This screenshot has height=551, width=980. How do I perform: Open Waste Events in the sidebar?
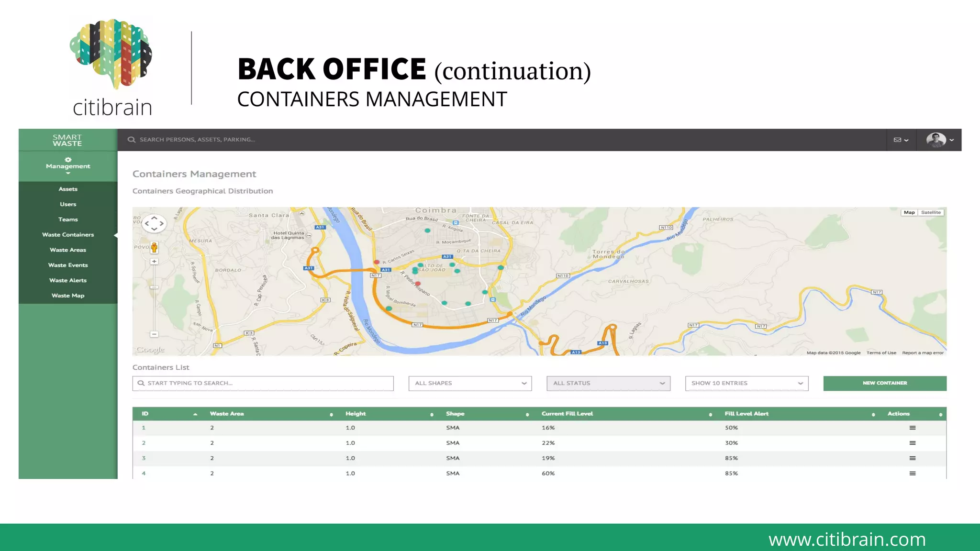[x=68, y=265]
